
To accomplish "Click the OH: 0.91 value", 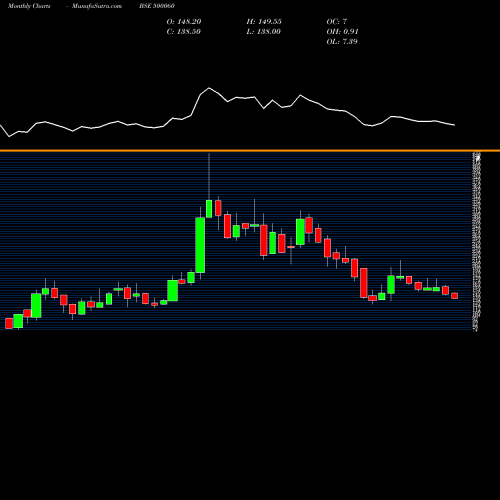I will (342, 32).
